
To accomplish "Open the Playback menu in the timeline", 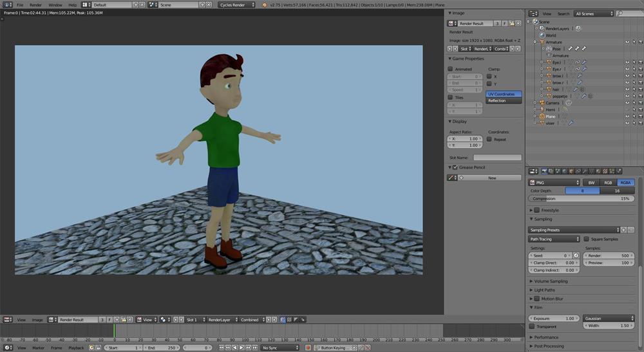I will pyautogui.click(x=76, y=347).
